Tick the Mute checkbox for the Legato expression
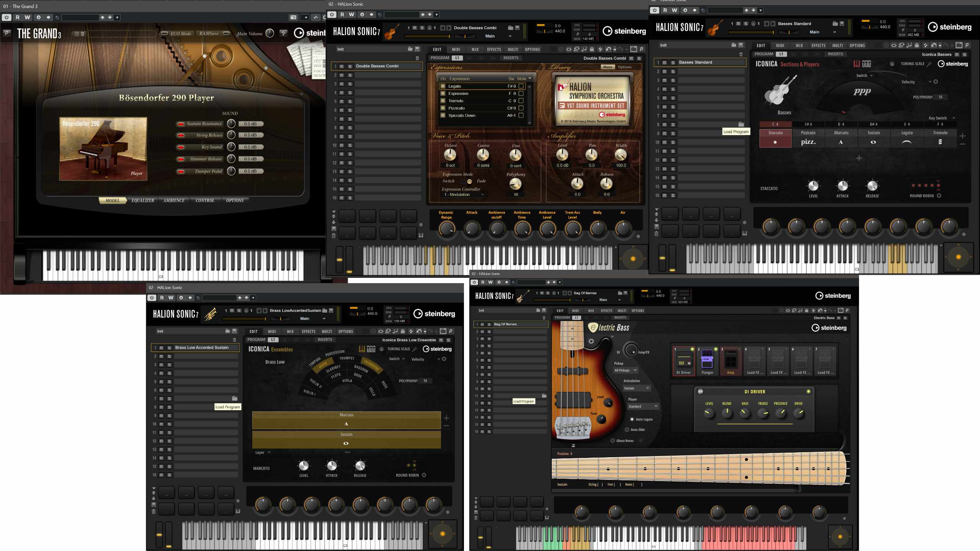 click(521, 86)
